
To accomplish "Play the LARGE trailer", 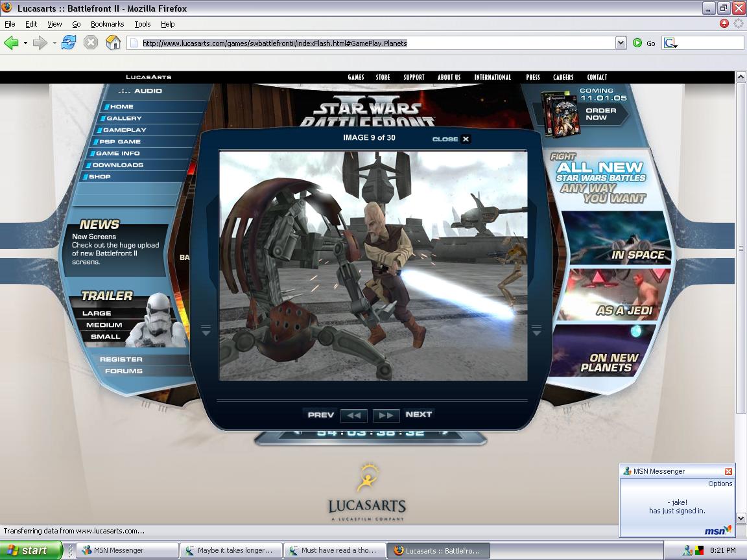I will (x=97, y=313).
